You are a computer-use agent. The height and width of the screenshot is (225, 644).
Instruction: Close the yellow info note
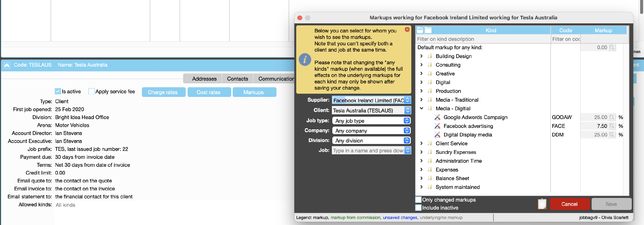[x=407, y=29]
